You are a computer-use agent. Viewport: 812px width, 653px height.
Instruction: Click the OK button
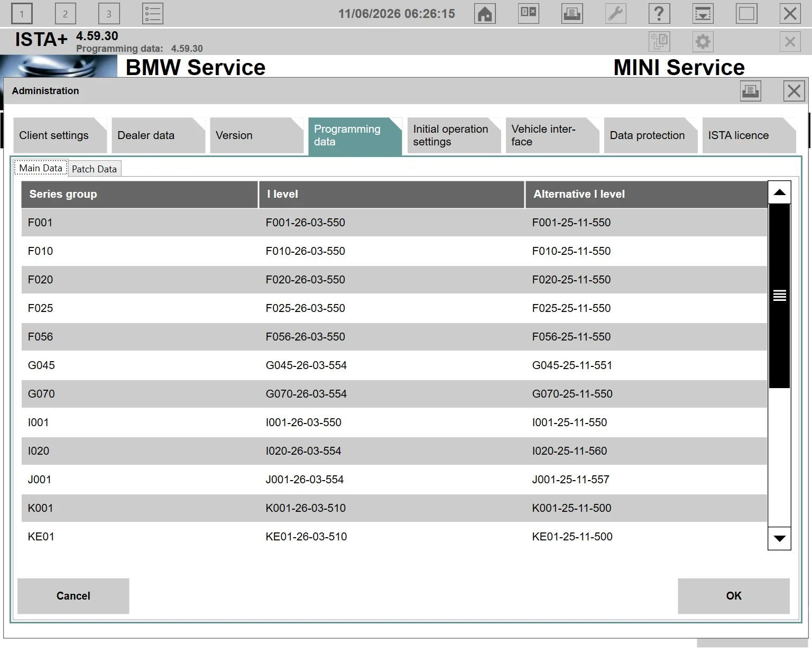pos(734,596)
